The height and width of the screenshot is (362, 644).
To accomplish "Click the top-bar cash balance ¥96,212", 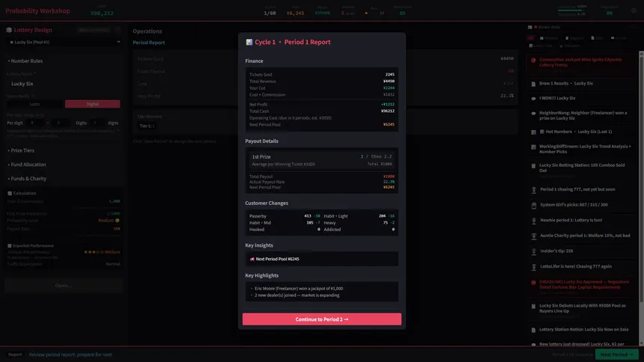I will coord(102,13).
